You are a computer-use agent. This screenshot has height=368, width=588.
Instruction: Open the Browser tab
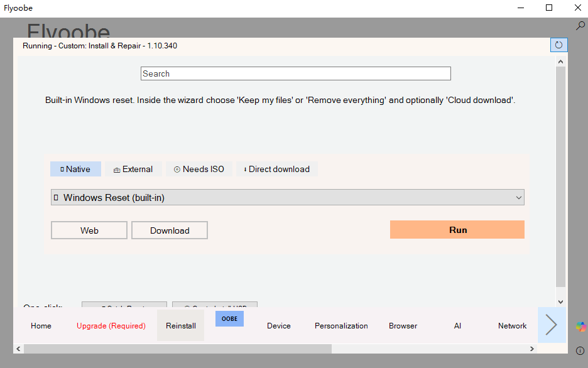click(403, 326)
